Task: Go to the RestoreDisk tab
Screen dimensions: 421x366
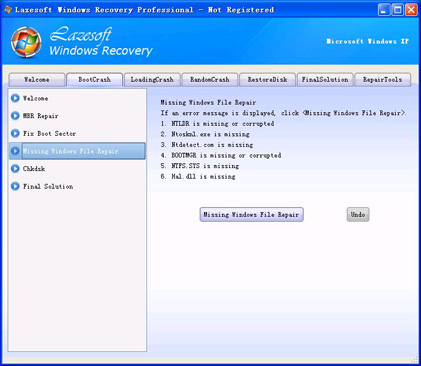Action: point(267,80)
